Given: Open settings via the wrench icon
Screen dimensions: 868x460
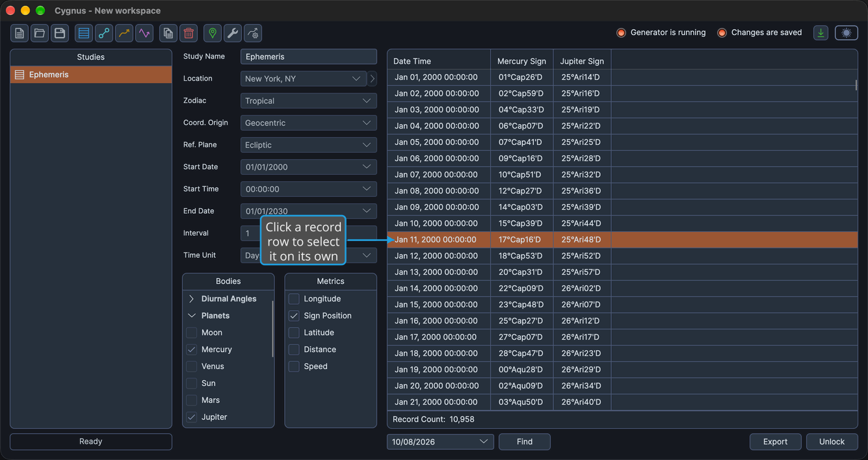Looking at the screenshot, I should tap(233, 33).
